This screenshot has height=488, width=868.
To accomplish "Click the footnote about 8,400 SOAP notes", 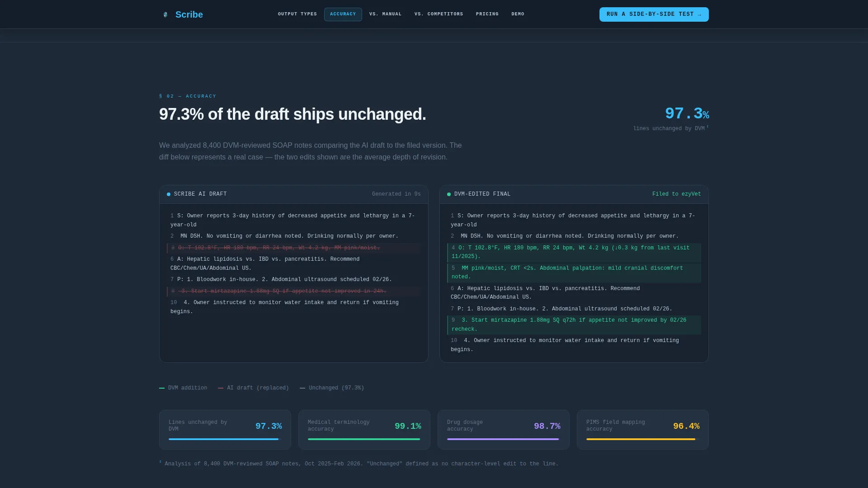I will (x=359, y=464).
